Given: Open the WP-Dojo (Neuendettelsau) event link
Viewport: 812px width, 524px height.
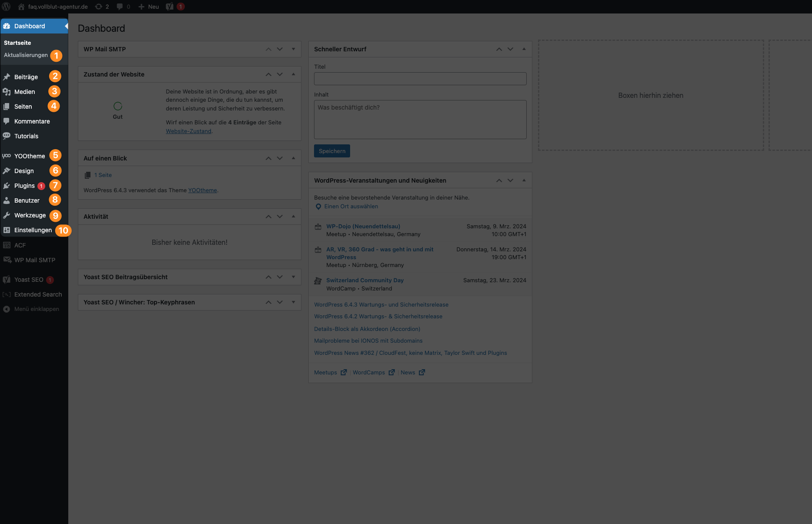Looking at the screenshot, I should click(x=363, y=226).
